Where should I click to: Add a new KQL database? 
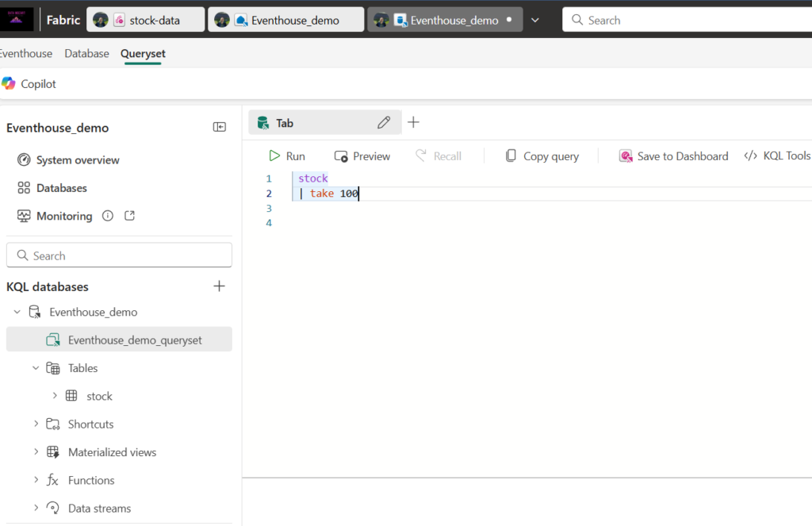point(220,286)
